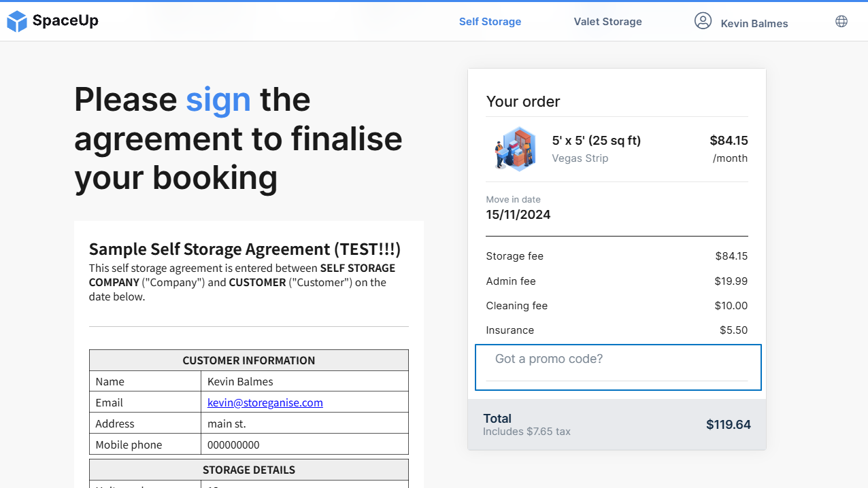Select the Insurance label

pos(510,330)
